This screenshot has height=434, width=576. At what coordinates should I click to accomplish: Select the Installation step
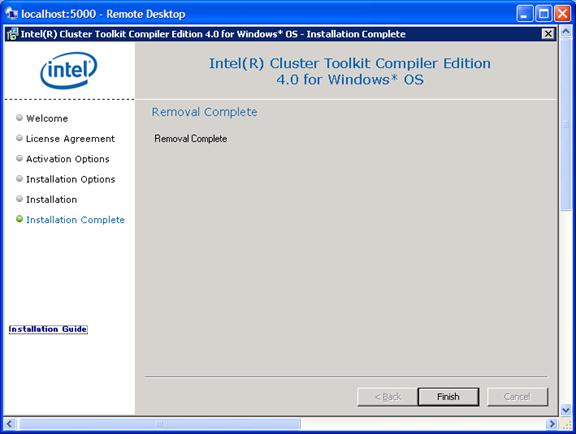tap(52, 199)
